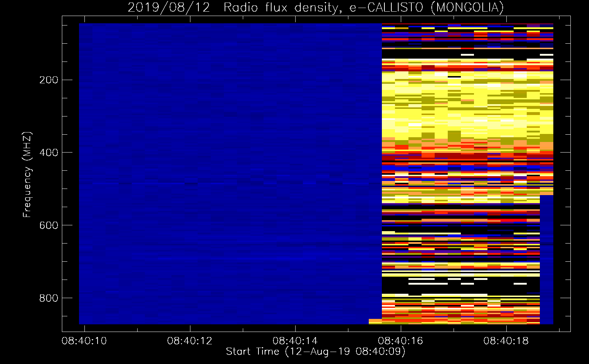This screenshot has width=589, height=364.
Task: Click the 400 frequency tick label
Action: [49, 153]
